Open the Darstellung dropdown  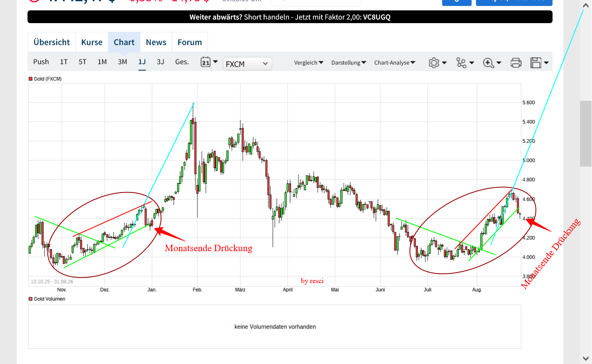click(348, 63)
